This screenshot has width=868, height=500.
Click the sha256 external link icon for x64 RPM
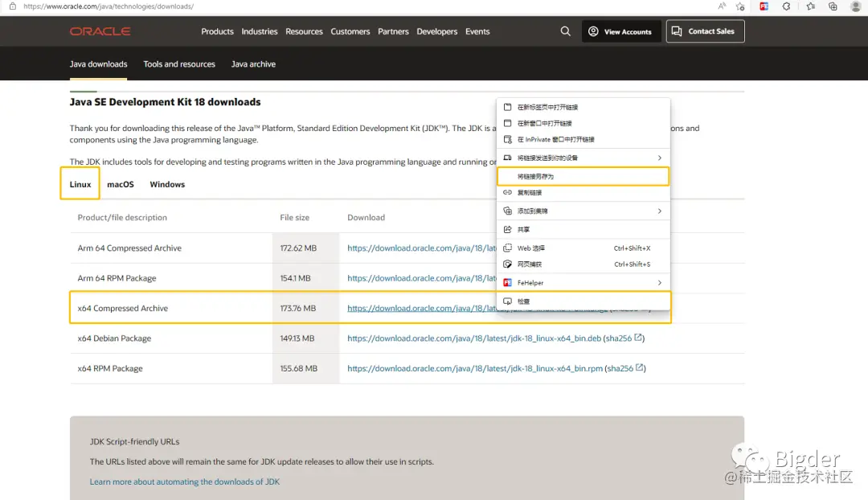point(640,367)
